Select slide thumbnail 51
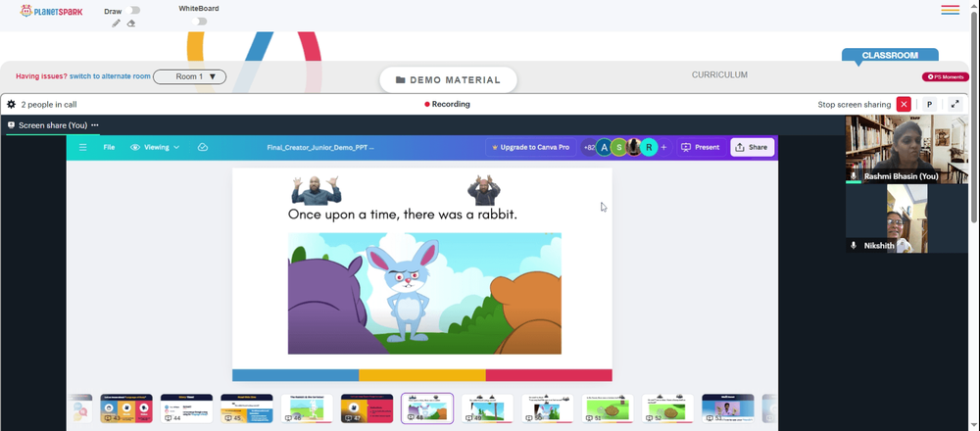The width and height of the screenshot is (980, 431). point(608,408)
